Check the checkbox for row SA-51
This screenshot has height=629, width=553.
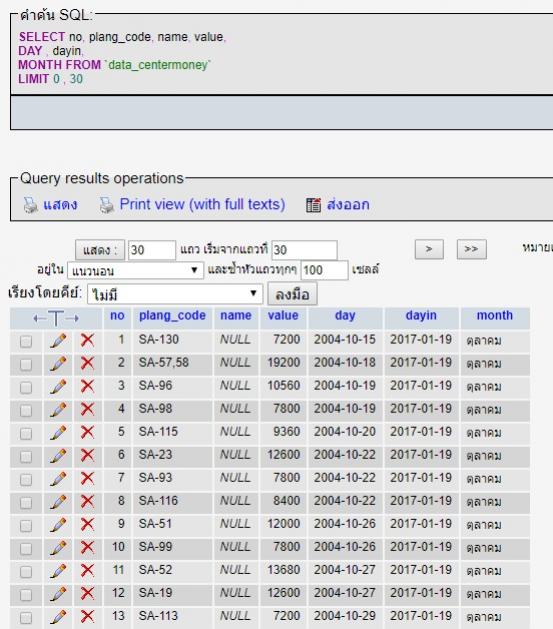(x=26, y=526)
